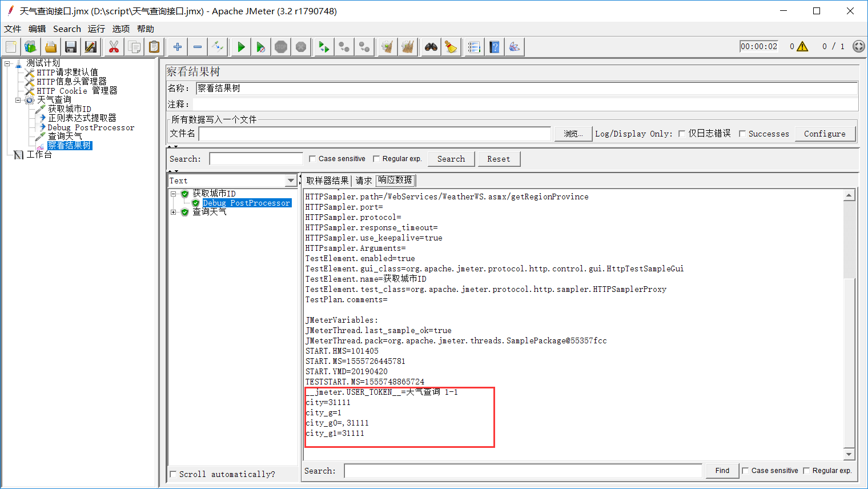
Task: Open search with the binoculars icon
Action: pyautogui.click(x=431, y=47)
